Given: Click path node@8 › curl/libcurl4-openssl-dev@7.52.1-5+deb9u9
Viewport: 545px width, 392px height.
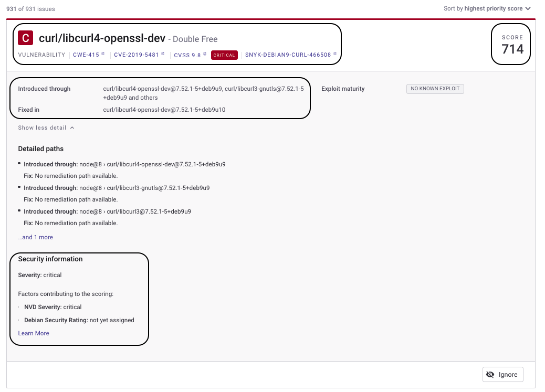Looking at the screenshot, I should (152, 164).
